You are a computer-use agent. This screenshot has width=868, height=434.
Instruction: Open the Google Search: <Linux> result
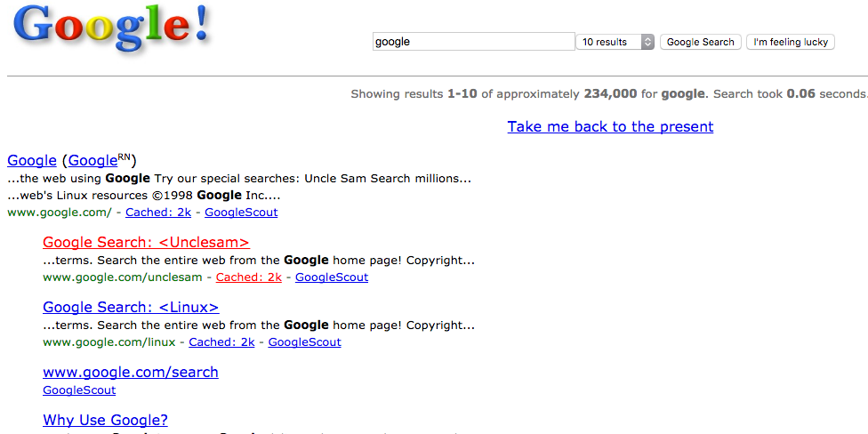coord(131,307)
